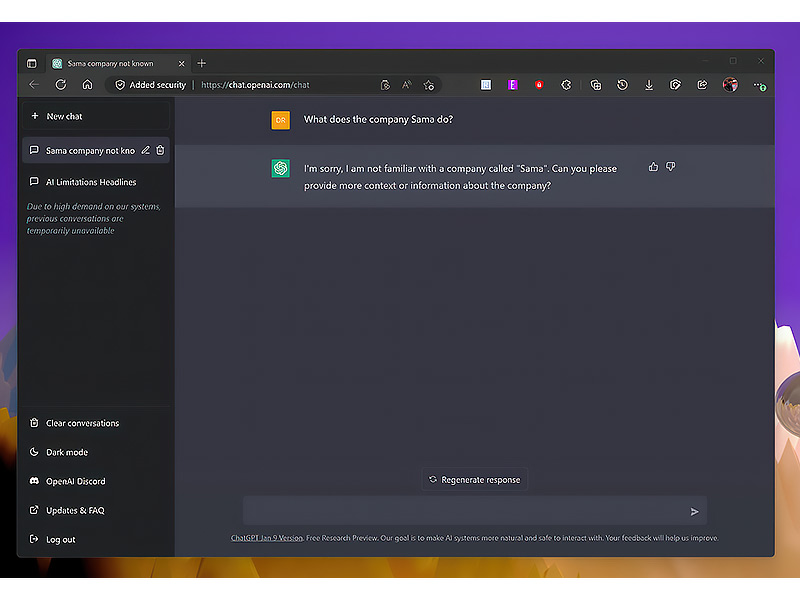The image size is (800, 600).
Task: Go to the browser home page
Action: tap(87, 85)
